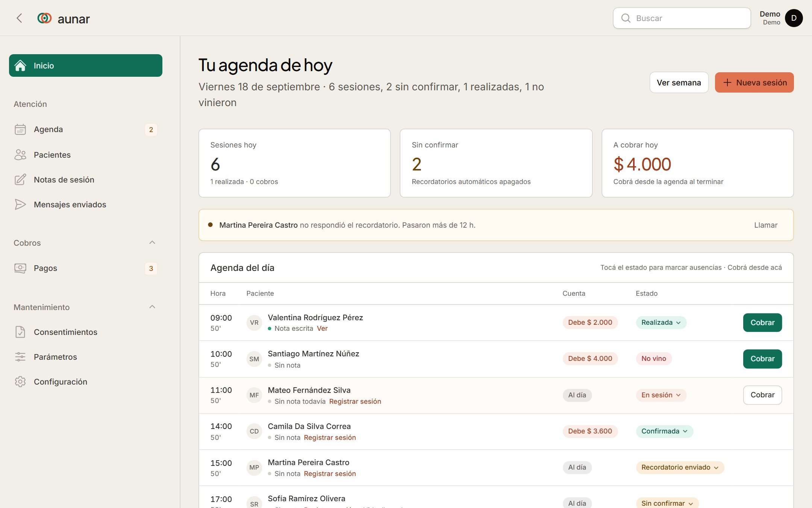Click the Pagos money icon

click(x=20, y=268)
